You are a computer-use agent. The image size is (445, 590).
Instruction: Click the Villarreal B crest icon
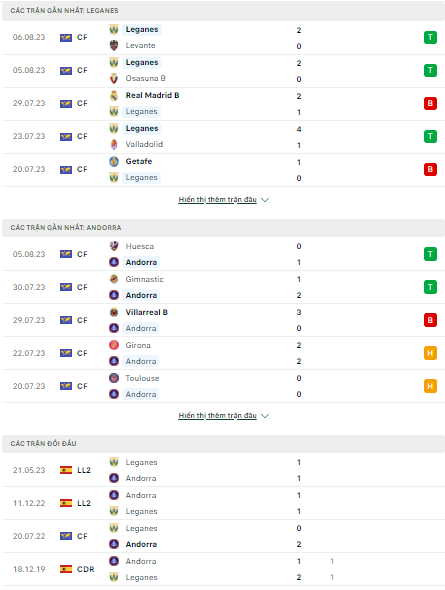114,312
